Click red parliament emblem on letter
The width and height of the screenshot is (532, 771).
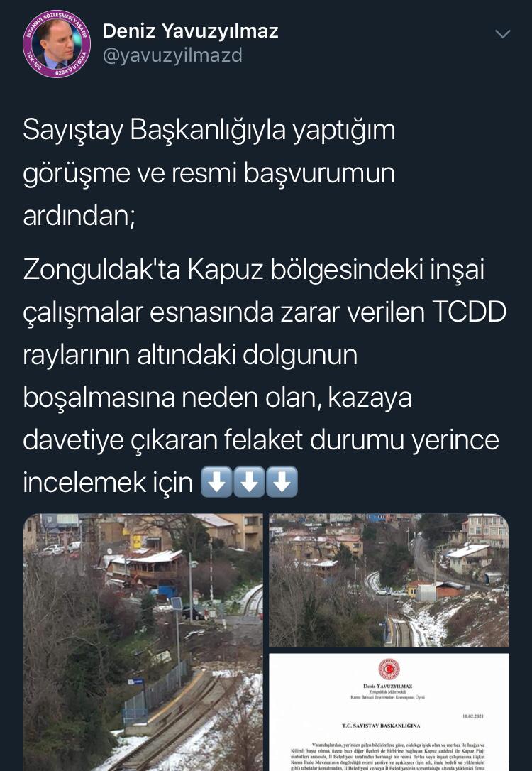point(389,669)
